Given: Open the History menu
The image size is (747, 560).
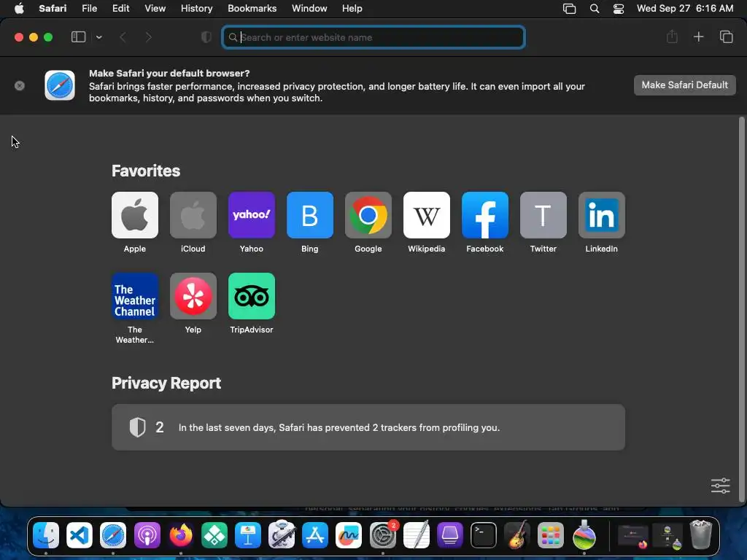Looking at the screenshot, I should coord(196,8).
